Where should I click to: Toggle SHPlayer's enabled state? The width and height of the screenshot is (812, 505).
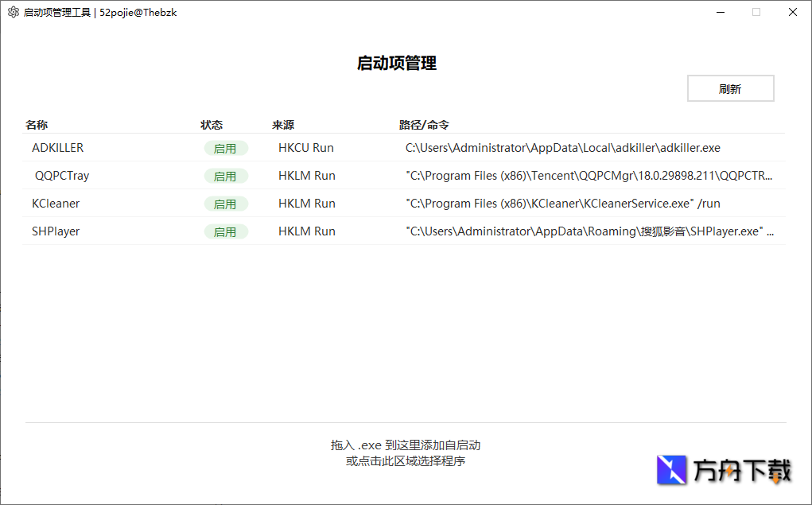[226, 231]
